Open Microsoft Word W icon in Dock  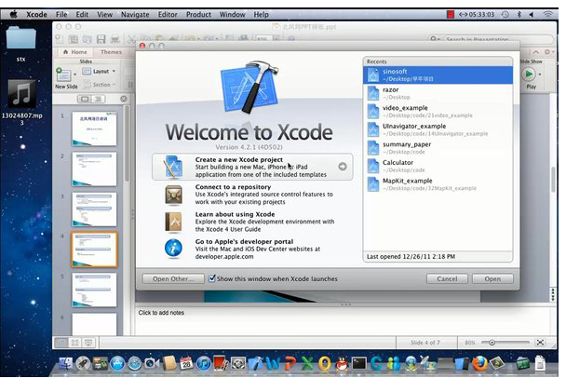tap(273, 363)
